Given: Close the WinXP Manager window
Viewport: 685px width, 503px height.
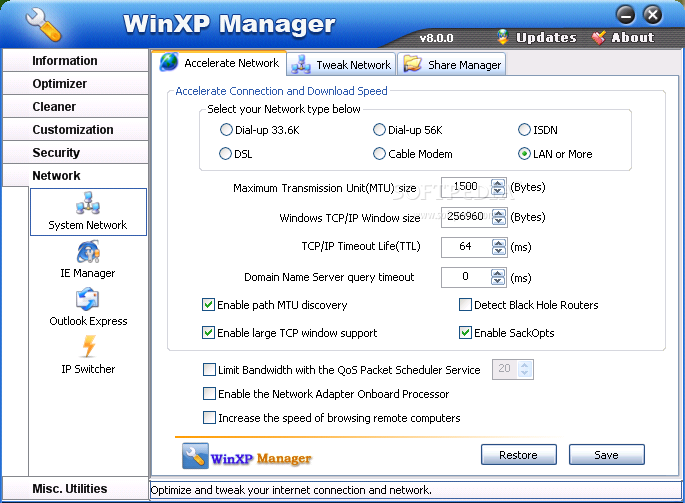Looking at the screenshot, I should click(652, 14).
